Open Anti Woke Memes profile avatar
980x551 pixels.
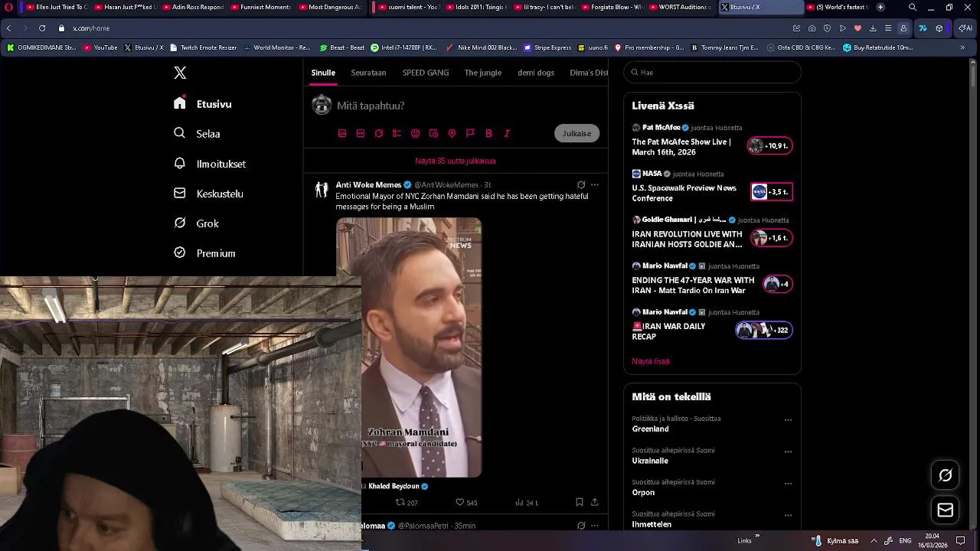[x=322, y=189]
